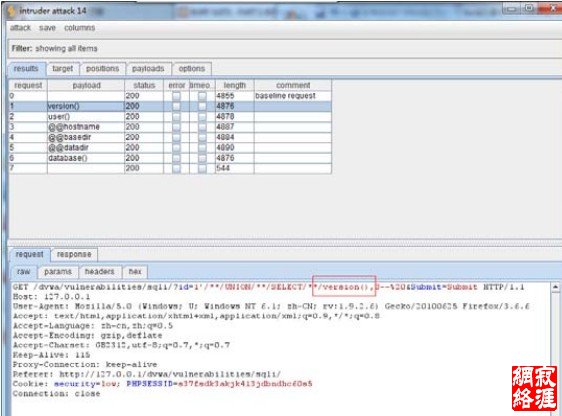Viewport: 562px width, 416px height.
Task: Show the response tab
Action: 74,254
